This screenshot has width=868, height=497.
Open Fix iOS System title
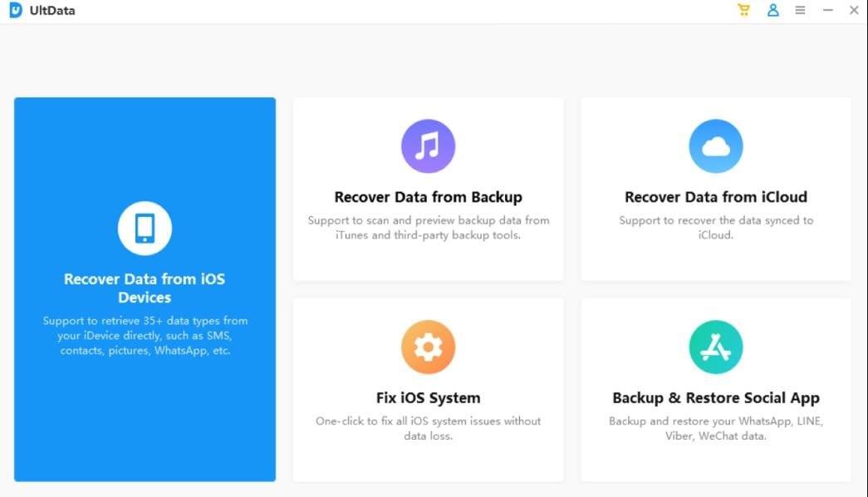click(428, 398)
